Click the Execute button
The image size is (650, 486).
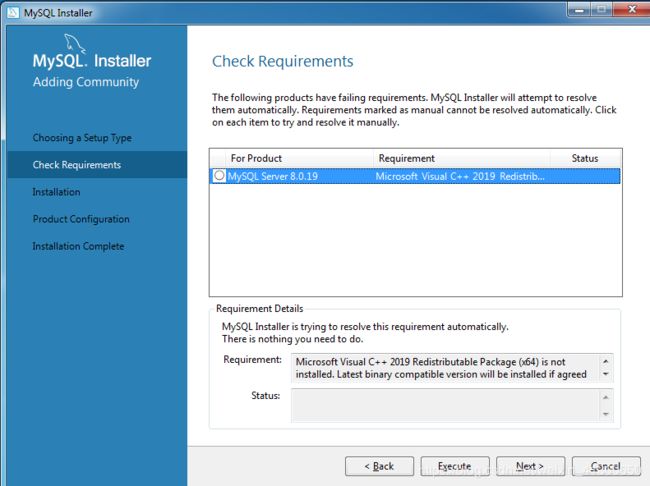(x=455, y=467)
